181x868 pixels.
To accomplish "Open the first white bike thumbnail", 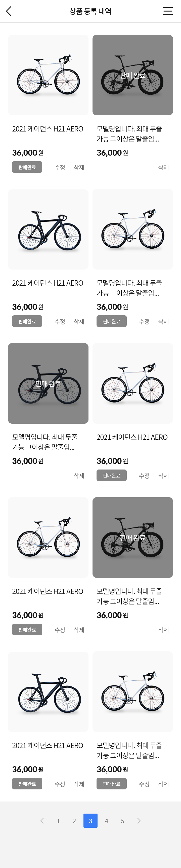I will point(48,75).
